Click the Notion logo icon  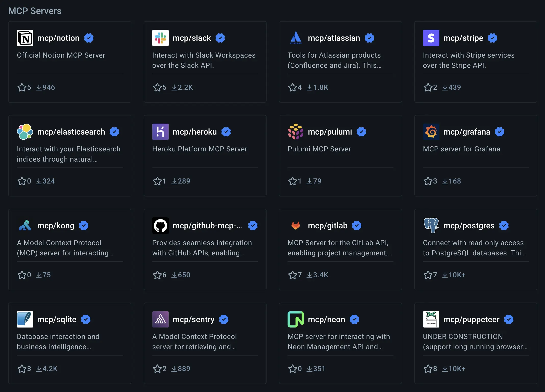(x=25, y=38)
